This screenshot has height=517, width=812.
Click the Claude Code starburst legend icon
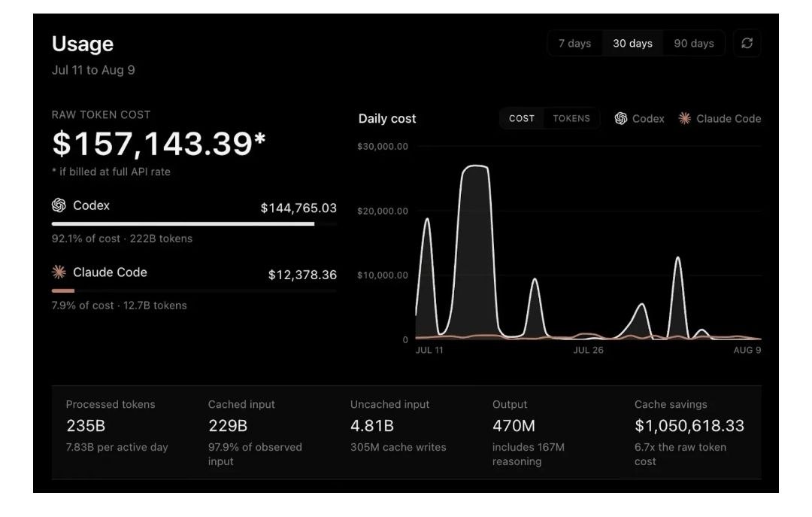(685, 119)
